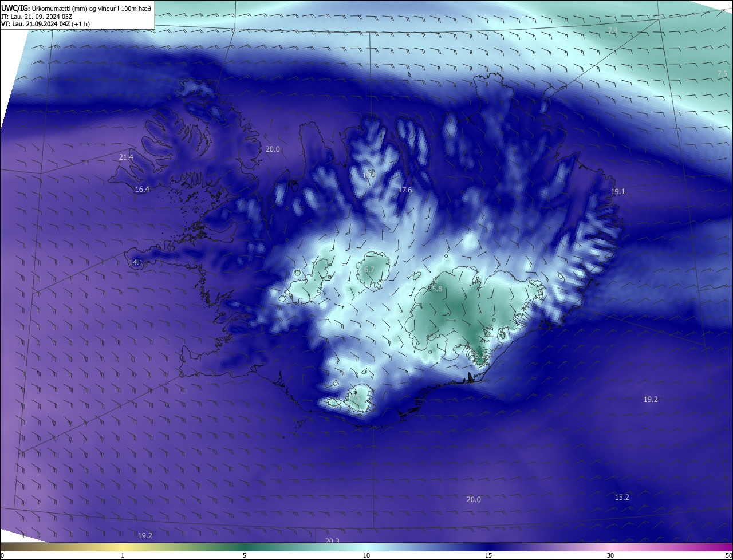Click the '15' tick label of the color scale
Screen dimensions: 733x560
pos(488,555)
